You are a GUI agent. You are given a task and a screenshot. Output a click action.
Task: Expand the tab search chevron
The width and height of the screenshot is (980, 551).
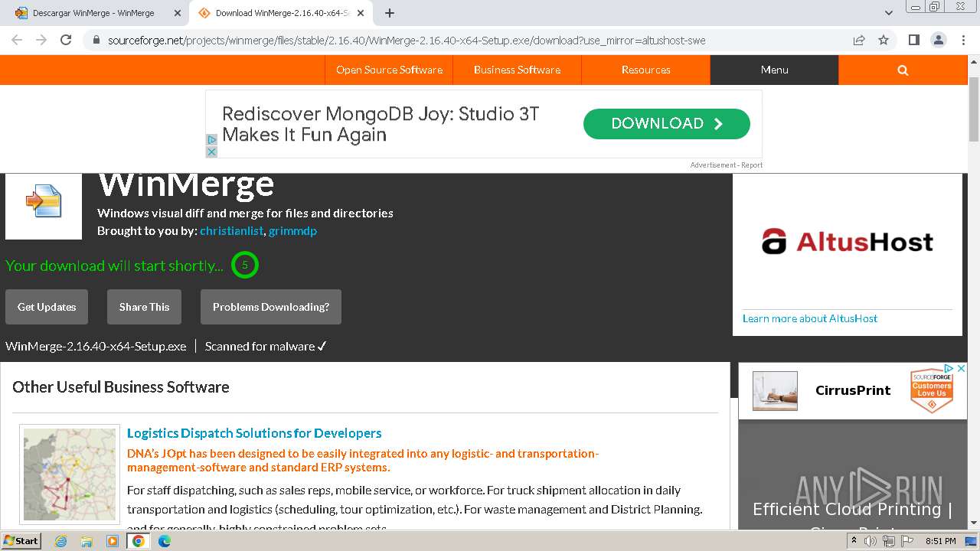(889, 13)
